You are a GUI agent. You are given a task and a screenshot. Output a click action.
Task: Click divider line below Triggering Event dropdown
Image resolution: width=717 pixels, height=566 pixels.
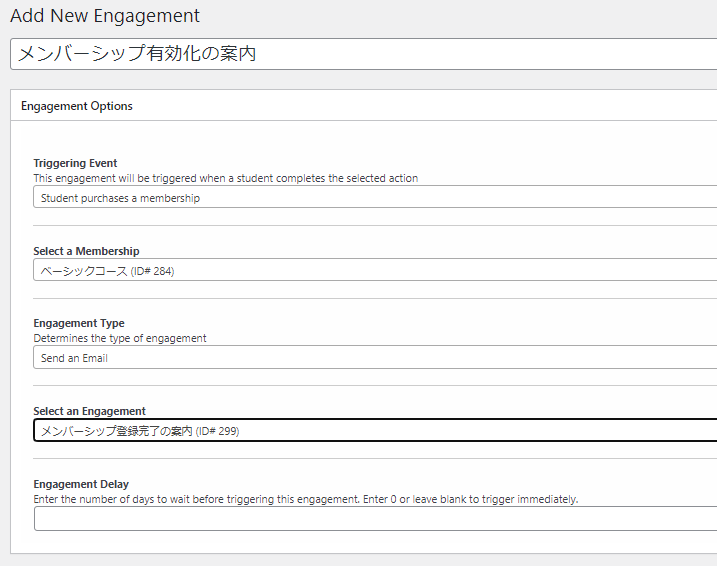tap(375, 225)
